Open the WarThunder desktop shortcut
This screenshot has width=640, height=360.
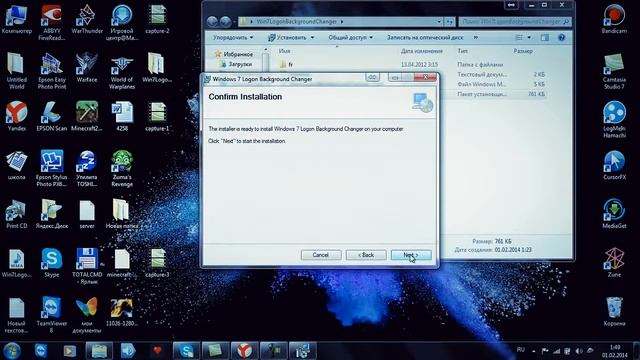(x=87, y=18)
